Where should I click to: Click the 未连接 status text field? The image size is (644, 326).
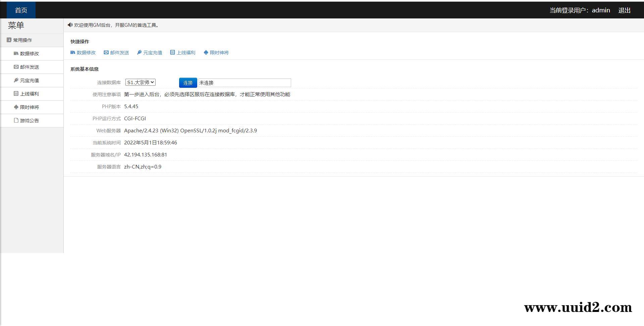pyautogui.click(x=245, y=83)
